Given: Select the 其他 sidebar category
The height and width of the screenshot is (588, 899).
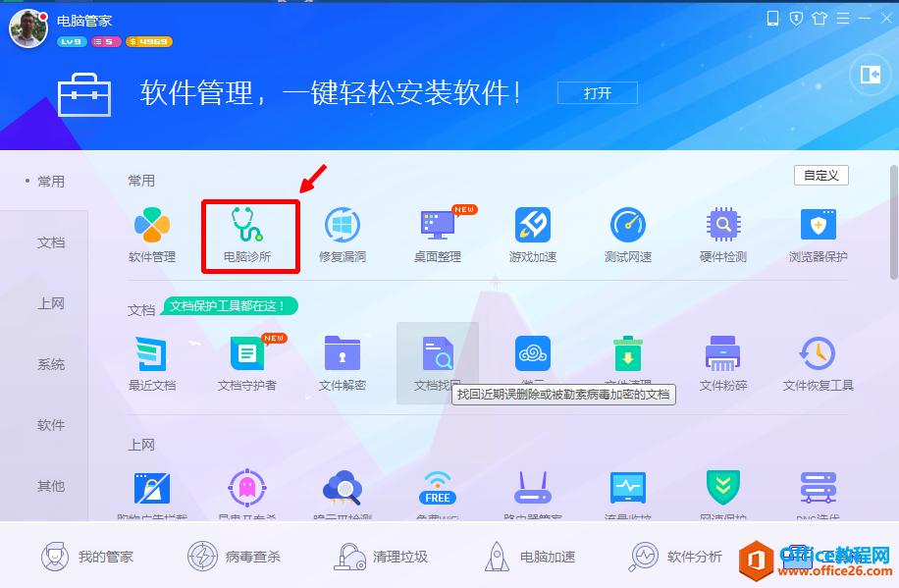Looking at the screenshot, I should point(50,486).
